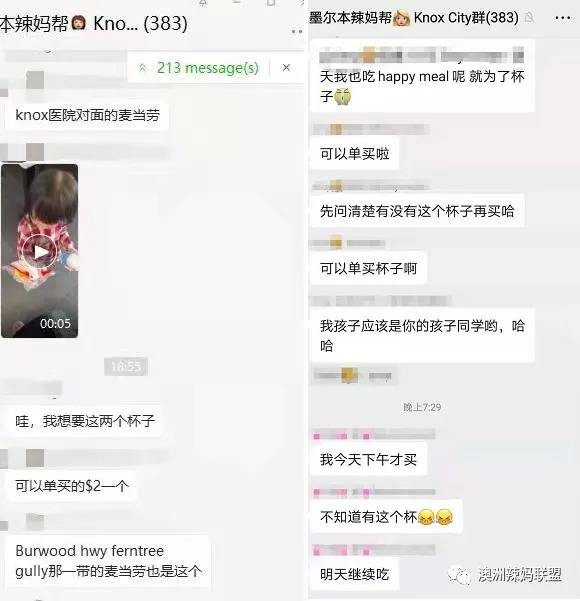Jump to 213 unread messages

pos(208,68)
